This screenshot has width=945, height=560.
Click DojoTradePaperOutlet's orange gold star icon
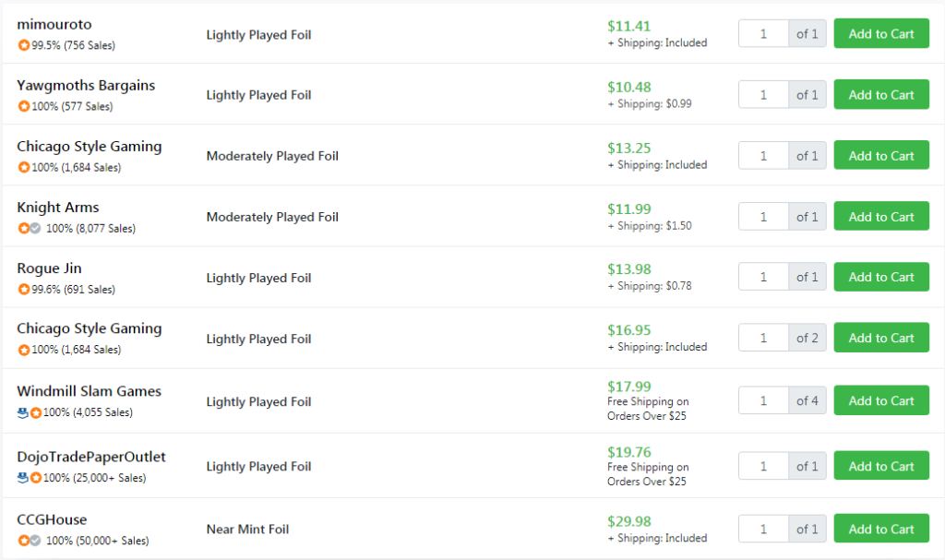point(36,478)
